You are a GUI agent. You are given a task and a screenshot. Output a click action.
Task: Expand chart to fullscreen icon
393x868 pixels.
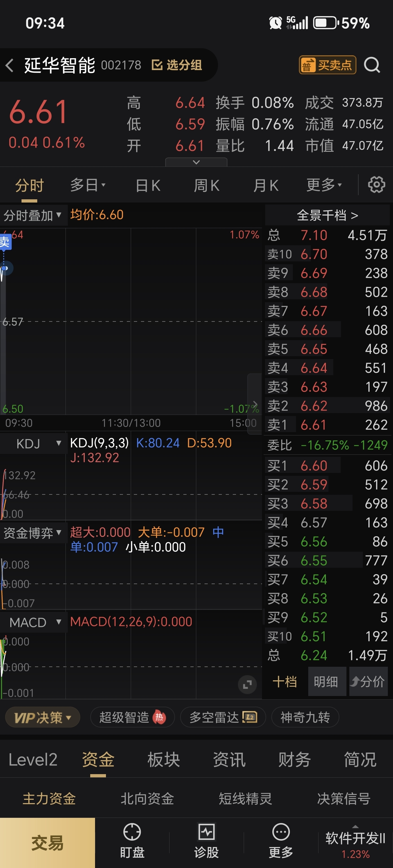point(247,684)
